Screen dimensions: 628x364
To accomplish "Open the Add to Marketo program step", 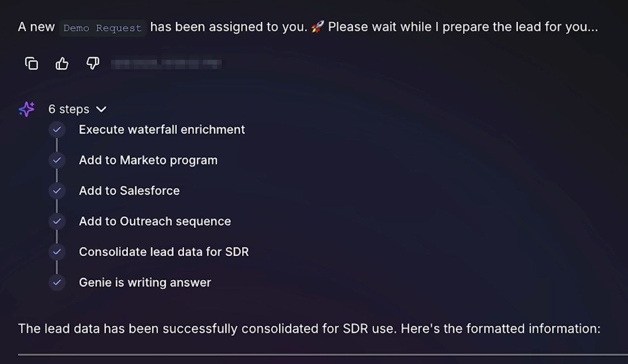I will [x=148, y=160].
